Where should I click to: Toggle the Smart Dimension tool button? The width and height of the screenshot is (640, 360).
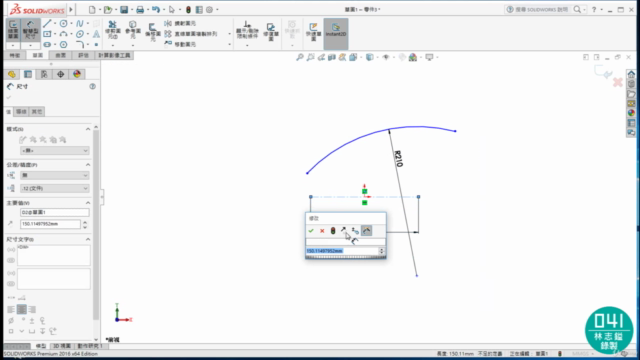(x=30, y=30)
